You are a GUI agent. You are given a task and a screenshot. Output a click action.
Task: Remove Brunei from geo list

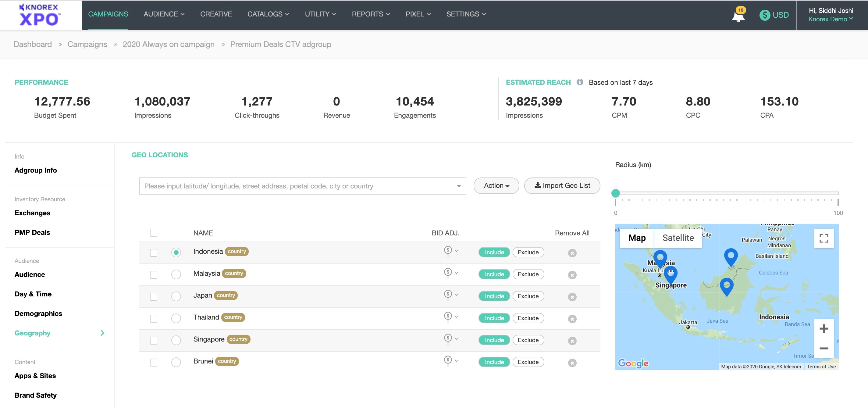pyautogui.click(x=572, y=363)
